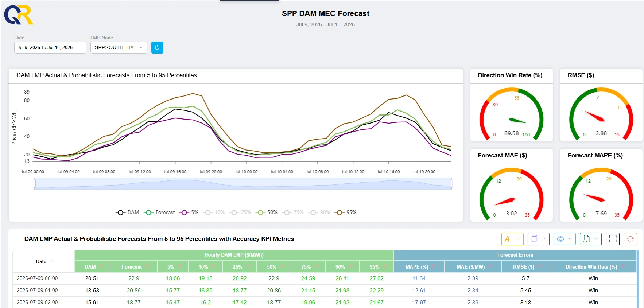
Task: Open the bookmark views dropdown
Action: (539, 239)
